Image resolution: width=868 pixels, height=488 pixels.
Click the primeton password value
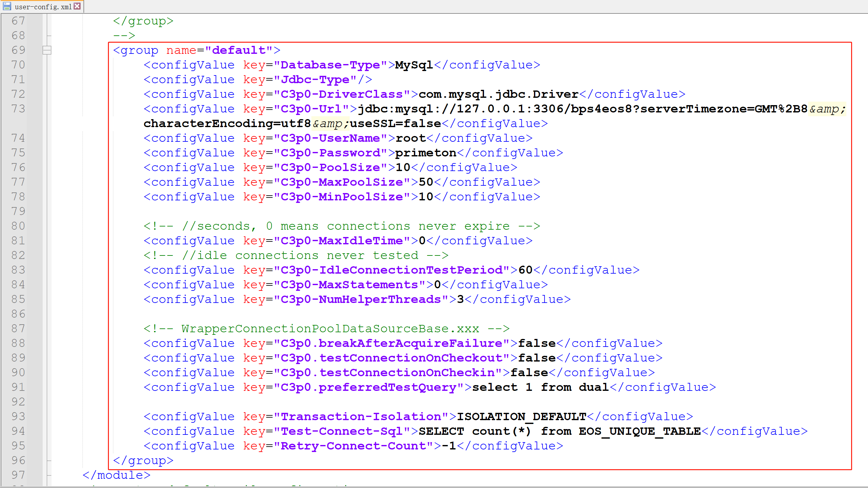(x=426, y=153)
